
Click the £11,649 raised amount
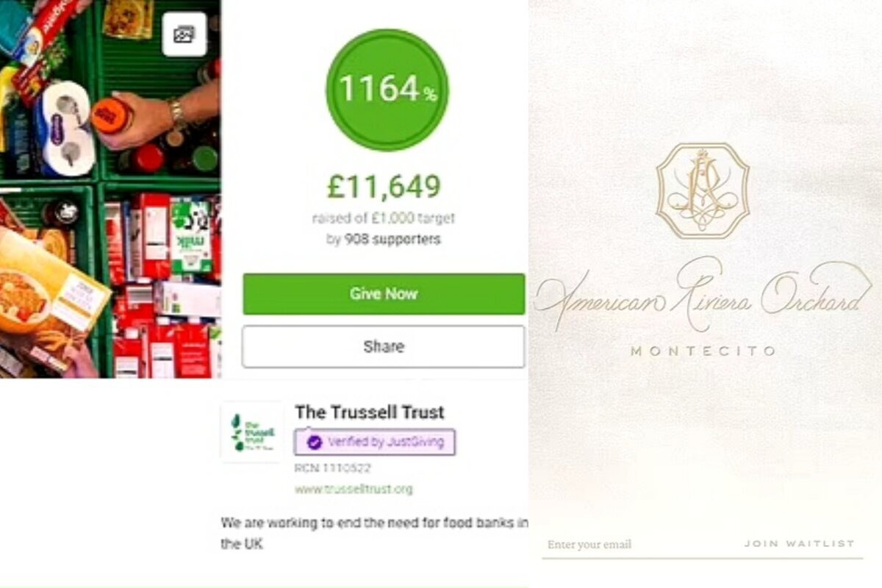pyautogui.click(x=384, y=187)
